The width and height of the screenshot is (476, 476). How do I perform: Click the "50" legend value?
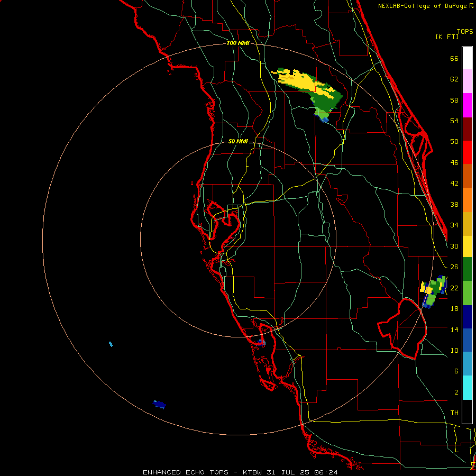point(454,142)
